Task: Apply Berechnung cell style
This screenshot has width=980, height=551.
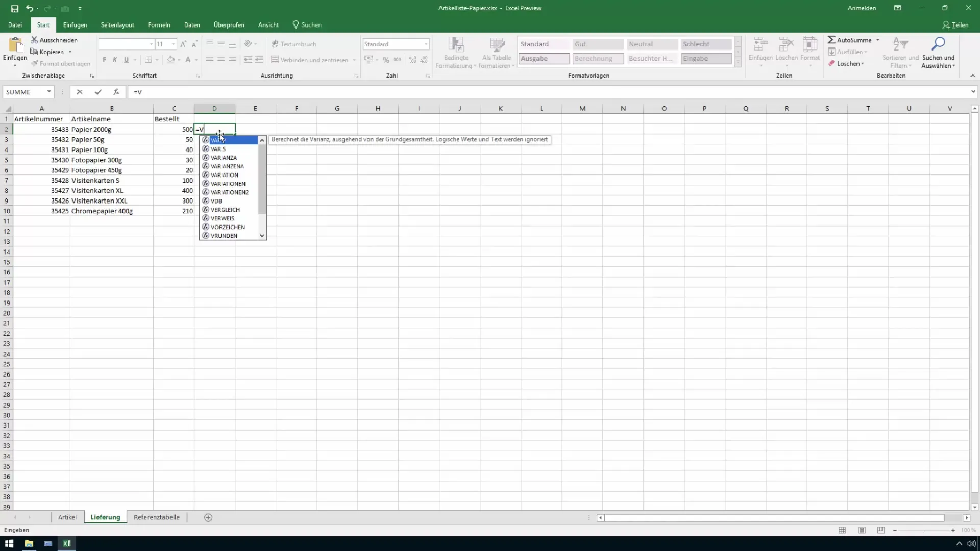Action: click(598, 59)
